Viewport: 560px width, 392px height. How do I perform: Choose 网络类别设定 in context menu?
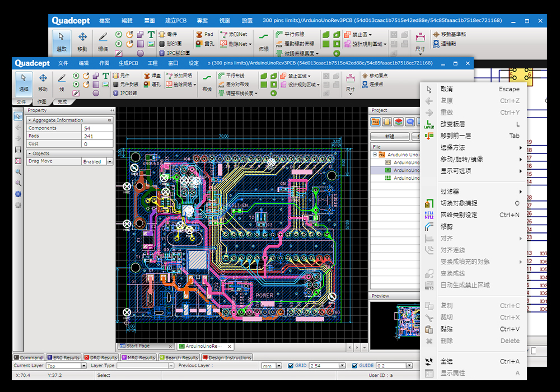(x=474, y=215)
